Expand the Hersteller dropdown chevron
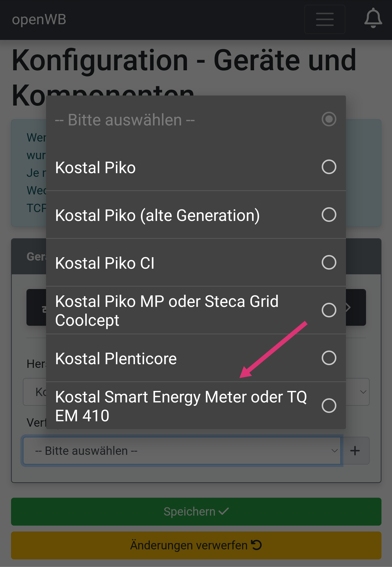 363,392
